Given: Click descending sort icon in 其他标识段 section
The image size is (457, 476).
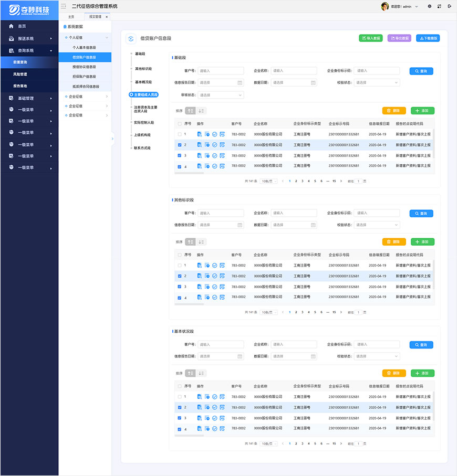Looking at the screenshot, I should tap(201, 242).
